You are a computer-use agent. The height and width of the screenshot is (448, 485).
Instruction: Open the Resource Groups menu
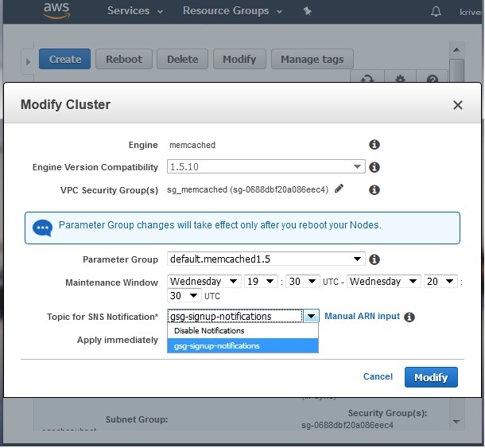coord(231,11)
